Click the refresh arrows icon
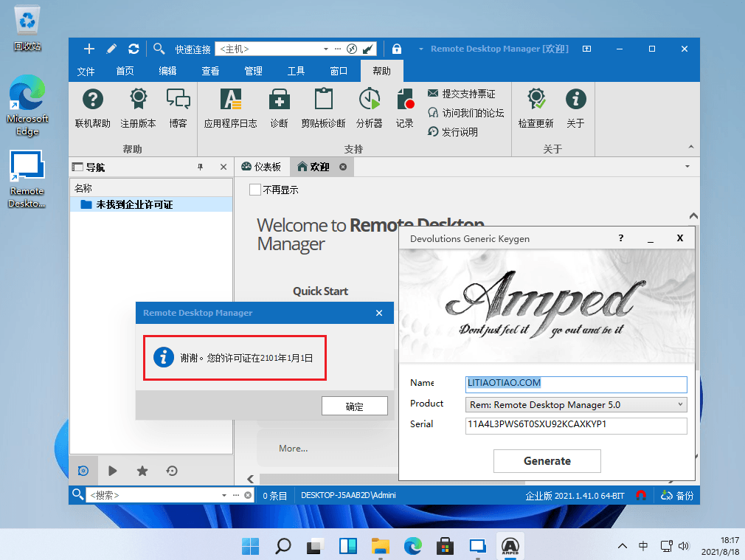Screen dimensions: 745x560 point(134,49)
